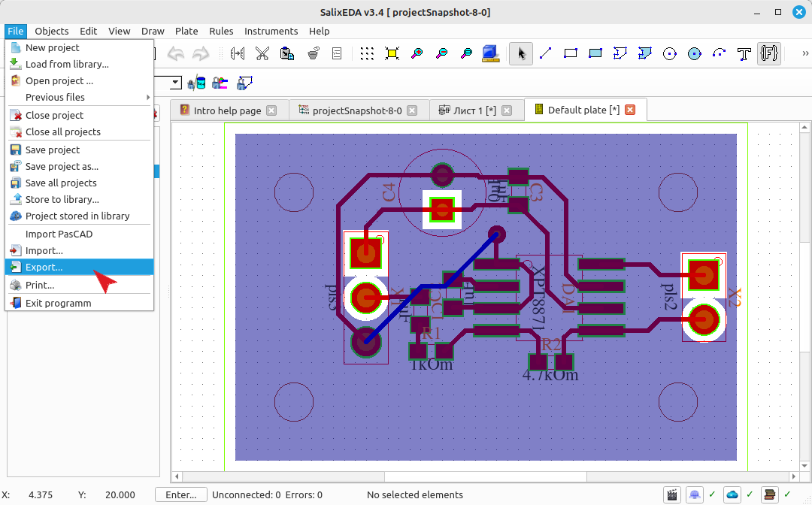Choose Print... menu entry
This screenshot has height=505, width=812.
pos(79,285)
